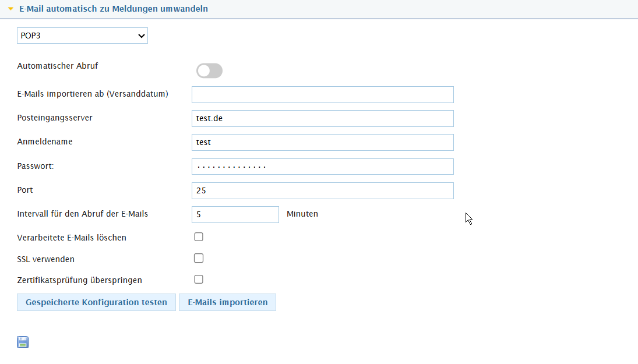The height and width of the screenshot is (364, 638).
Task: Click Gespeicherte Konfiguration testen button
Action: (97, 302)
